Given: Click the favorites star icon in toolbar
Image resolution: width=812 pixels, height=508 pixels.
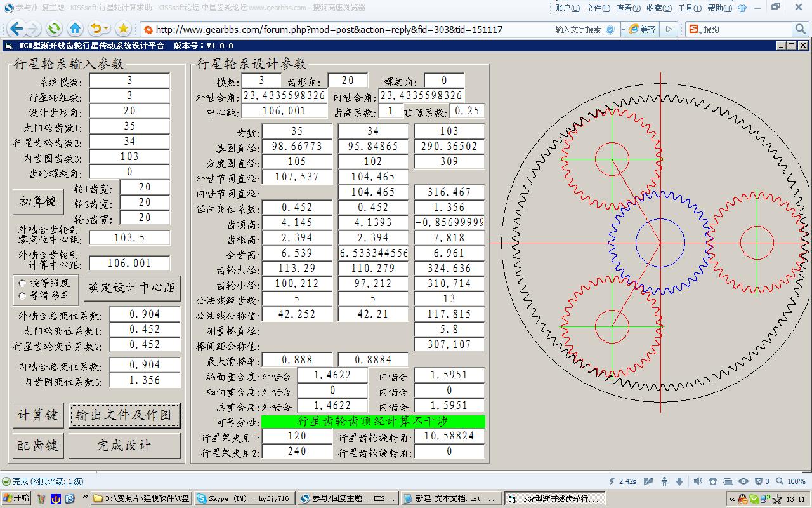Looking at the screenshot, I should click(123, 29).
